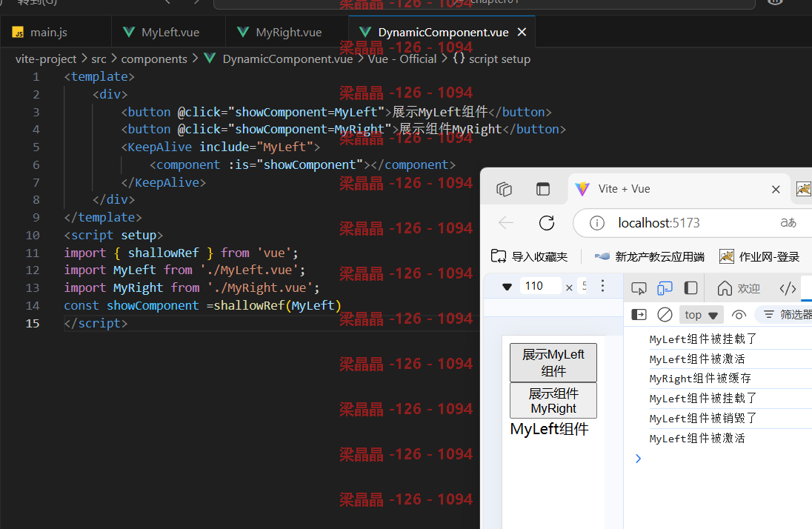Click the src breadcrumb segment
The image size is (812, 529).
tap(99, 59)
